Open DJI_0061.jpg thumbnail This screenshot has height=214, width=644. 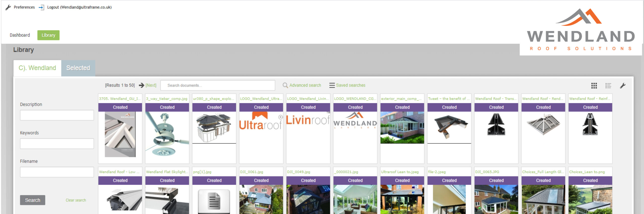pos(261,199)
